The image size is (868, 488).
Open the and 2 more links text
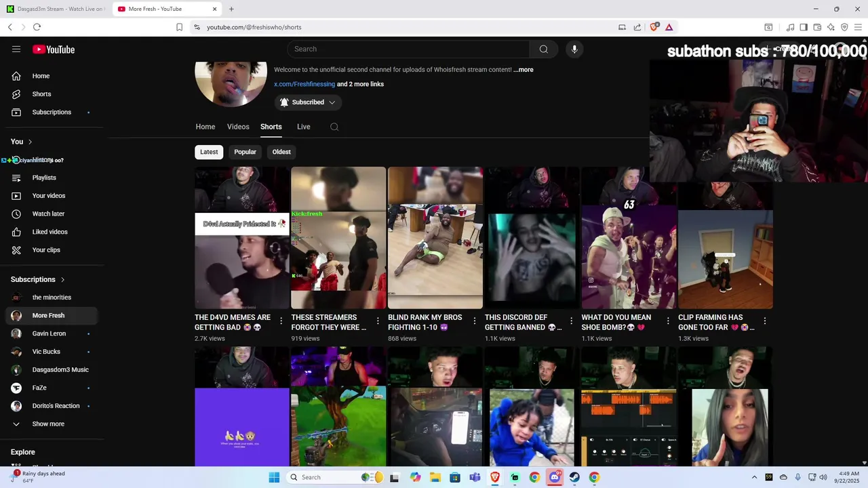(360, 84)
